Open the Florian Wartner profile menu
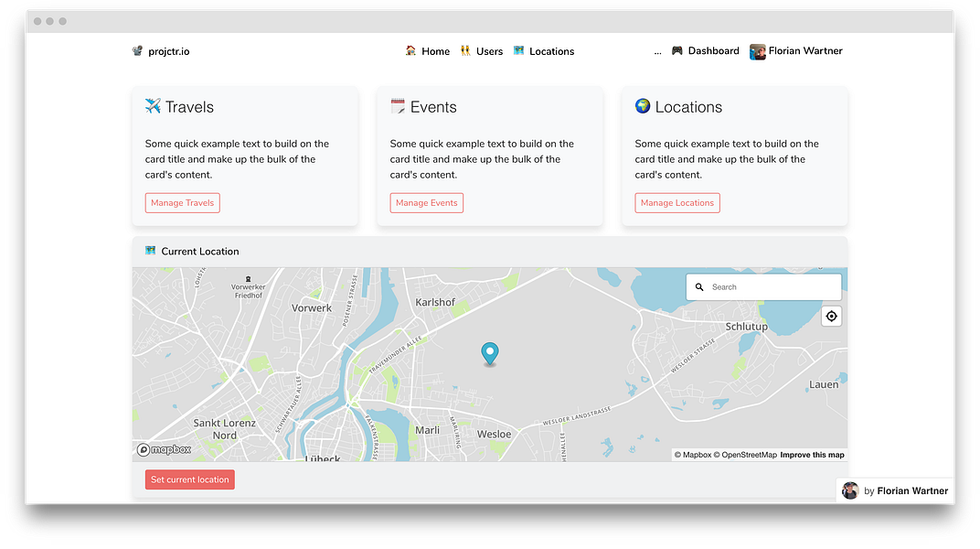The image size is (980, 549). [795, 51]
